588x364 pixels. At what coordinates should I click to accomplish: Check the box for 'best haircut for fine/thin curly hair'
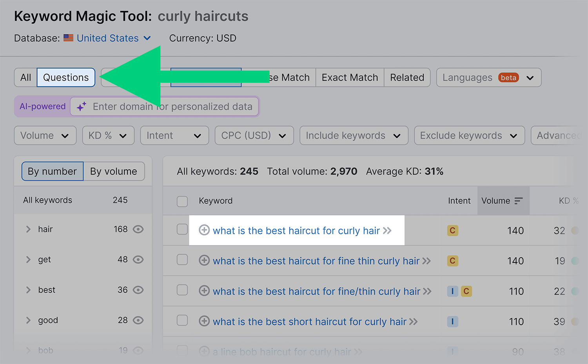182,290
